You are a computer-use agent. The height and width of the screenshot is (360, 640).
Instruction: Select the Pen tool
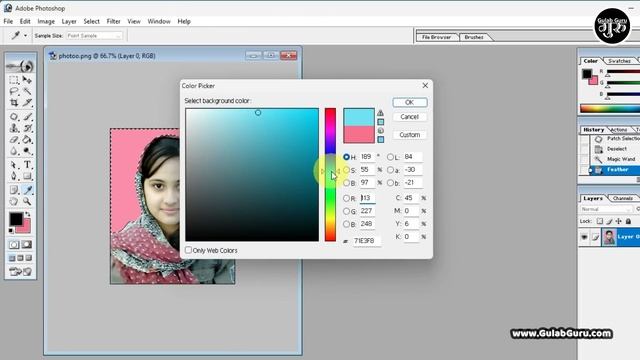[14, 176]
